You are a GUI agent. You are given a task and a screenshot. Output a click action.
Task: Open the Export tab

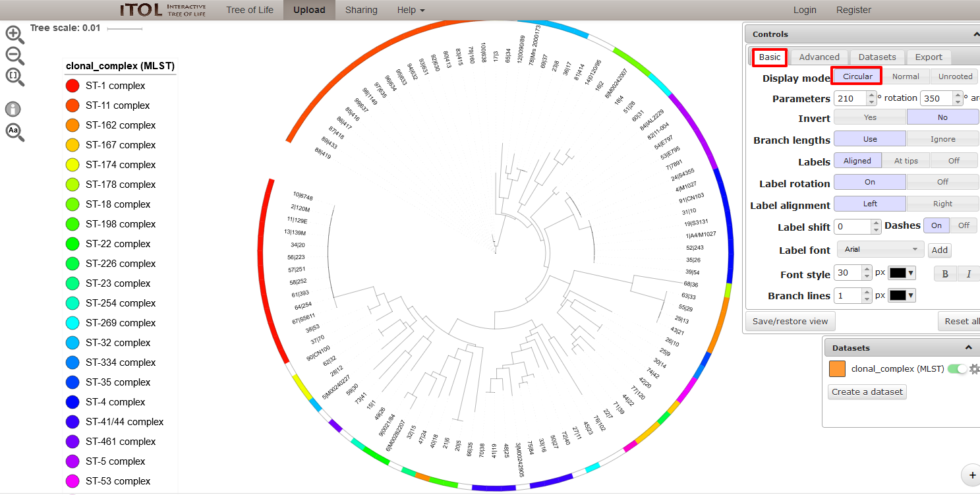click(x=929, y=57)
